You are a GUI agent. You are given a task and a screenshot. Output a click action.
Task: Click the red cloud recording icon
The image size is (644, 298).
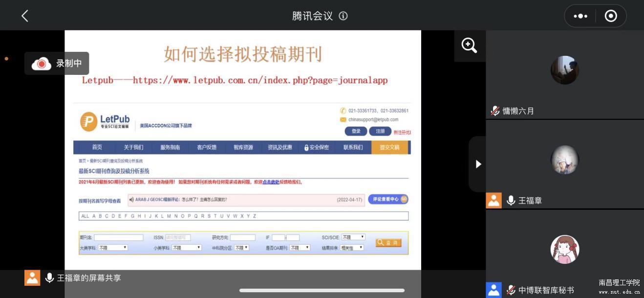[x=42, y=64]
